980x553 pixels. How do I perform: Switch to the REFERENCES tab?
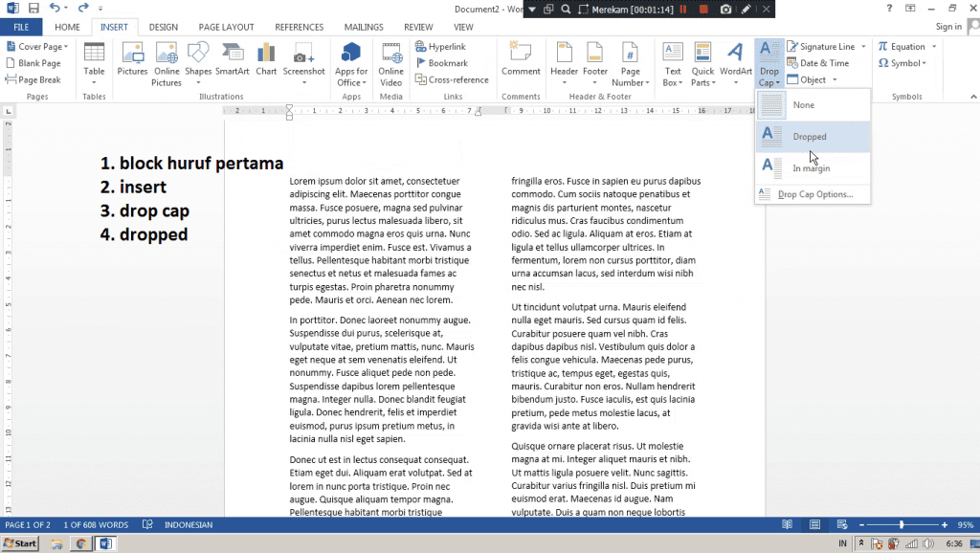coord(299,27)
